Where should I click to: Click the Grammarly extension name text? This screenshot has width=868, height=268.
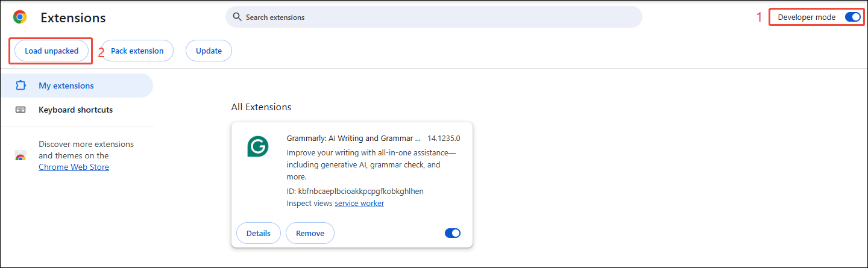[x=353, y=138]
